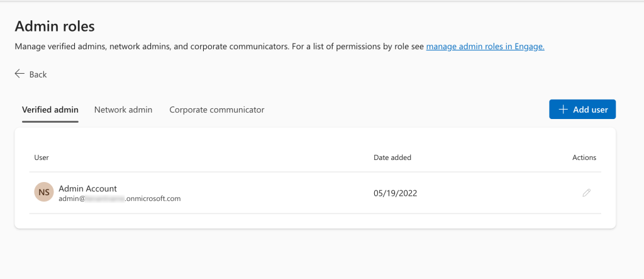Switch to the Network admin tab
Viewport: 644px width, 279px height.
click(x=123, y=110)
